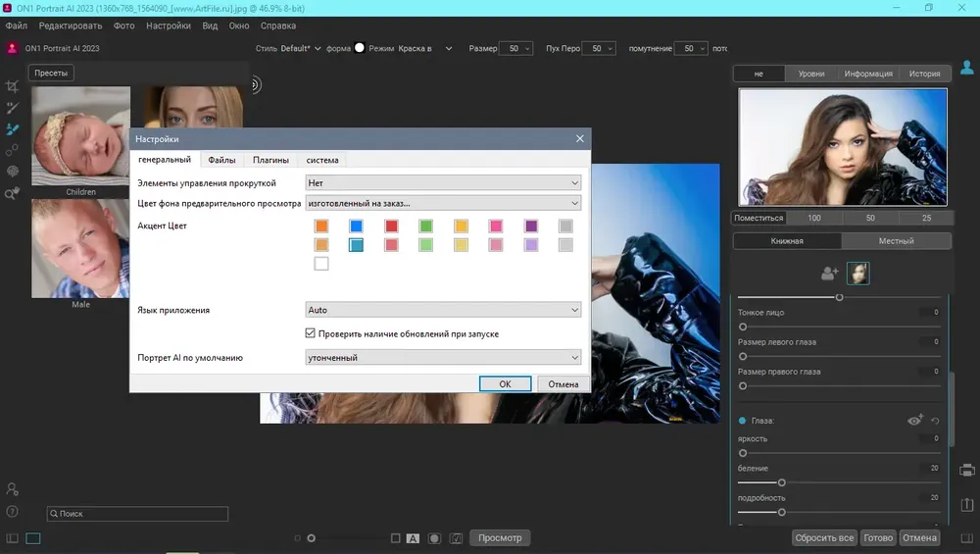Image resolution: width=980 pixels, height=554 pixels.
Task: Expand the Элементы управления прокруткой dropdown
Action: (443, 182)
